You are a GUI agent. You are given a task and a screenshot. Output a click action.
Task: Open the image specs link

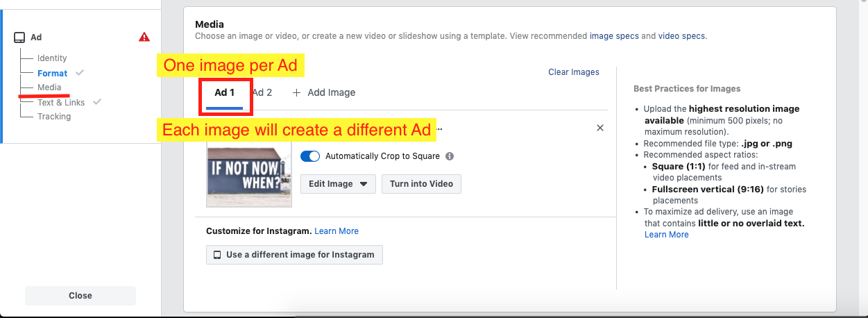click(614, 36)
